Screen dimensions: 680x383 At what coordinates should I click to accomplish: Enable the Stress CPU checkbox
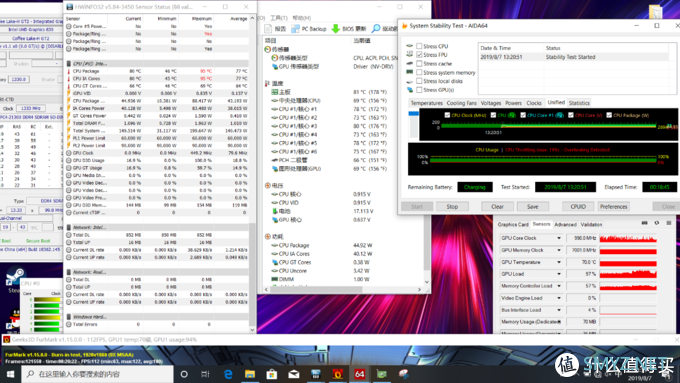tap(419, 46)
